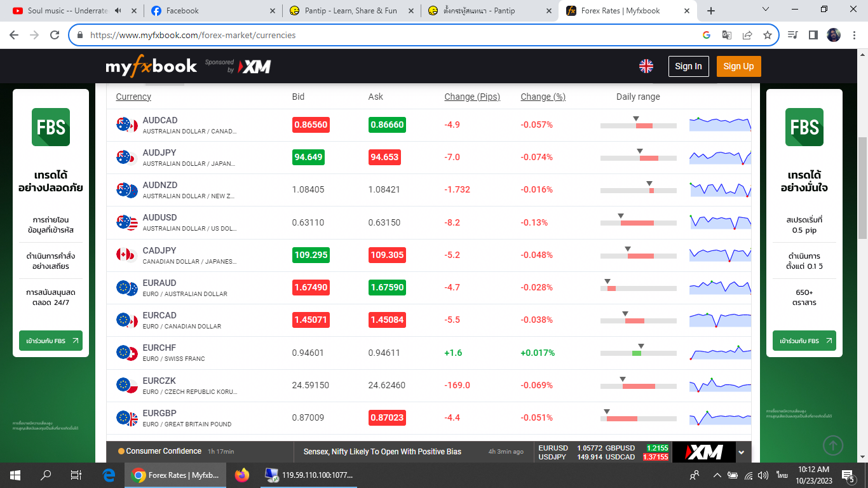Image resolution: width=868 pixels, height=488 pixels.
Task: Click the Sign In button
Action: (688, 66)
